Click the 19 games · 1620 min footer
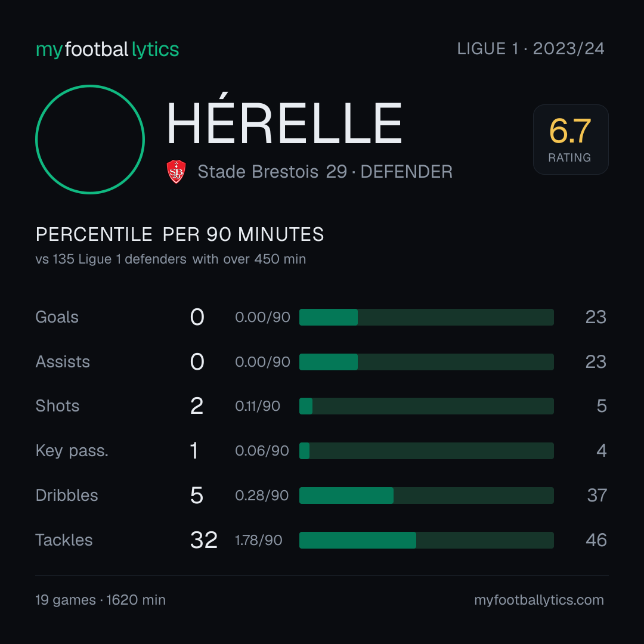This screenshot has width=644, height=644. click(x=101, y=600)
